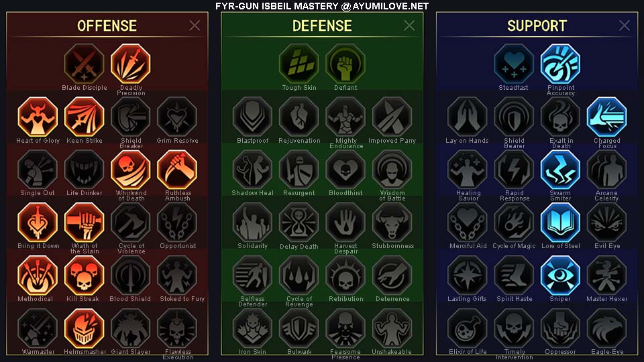Choose the Lore of Steel mastery

[x=560, y=223]
